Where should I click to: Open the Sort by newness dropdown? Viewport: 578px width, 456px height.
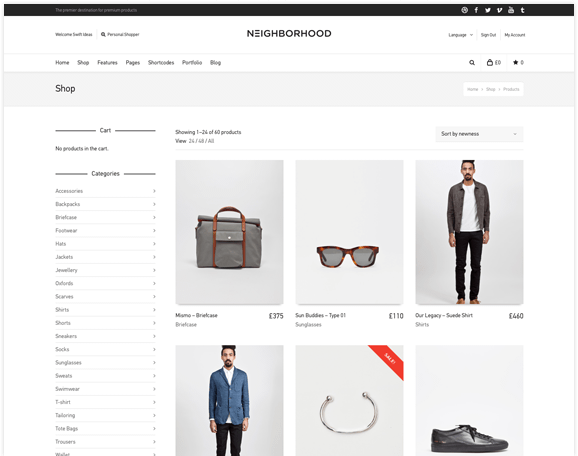pyautogui.click(x=479, y=134)
